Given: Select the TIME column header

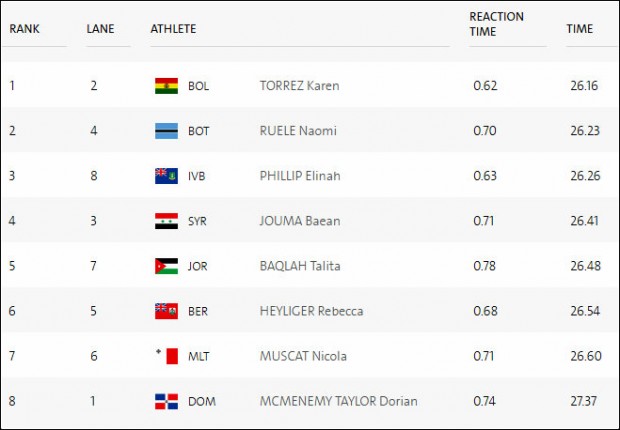Looking at the screenshot, I should (579, 29).
